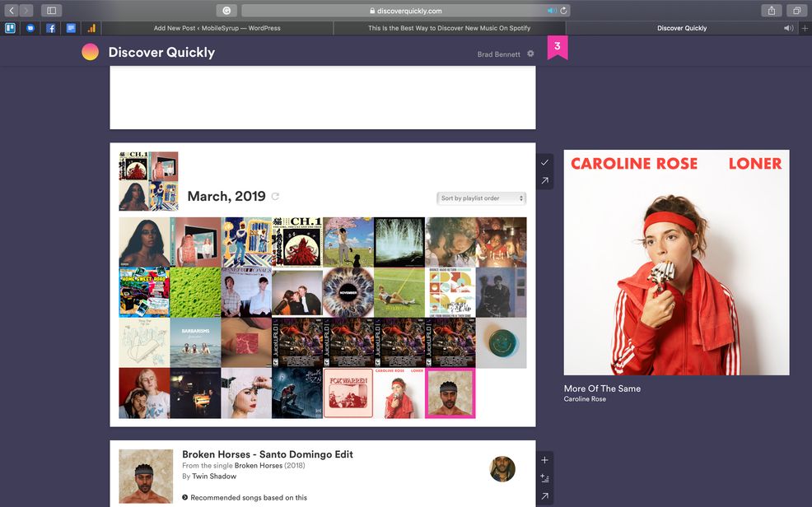Open playlist externally with the arrow icon

tap(544, 180)
